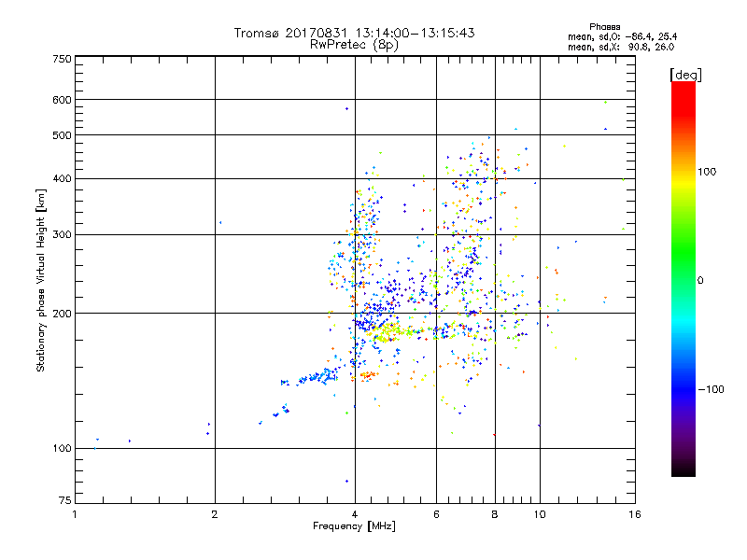Click the 'Frequency [MHz]' x-axis label
This screenshot has height=560, width=747.
point(354,526)
